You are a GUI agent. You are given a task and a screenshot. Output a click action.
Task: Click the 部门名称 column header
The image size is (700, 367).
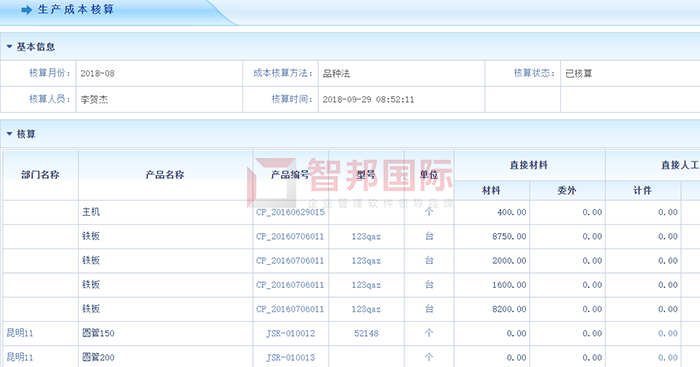point(40,175)
